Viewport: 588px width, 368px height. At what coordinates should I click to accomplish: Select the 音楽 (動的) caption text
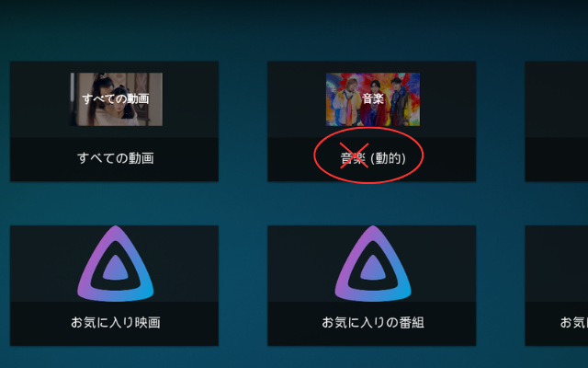tap(373, 158)
